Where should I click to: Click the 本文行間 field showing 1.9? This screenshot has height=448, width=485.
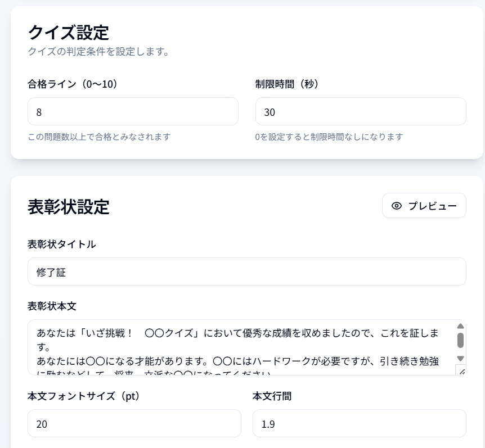click(x=360, y=424)
